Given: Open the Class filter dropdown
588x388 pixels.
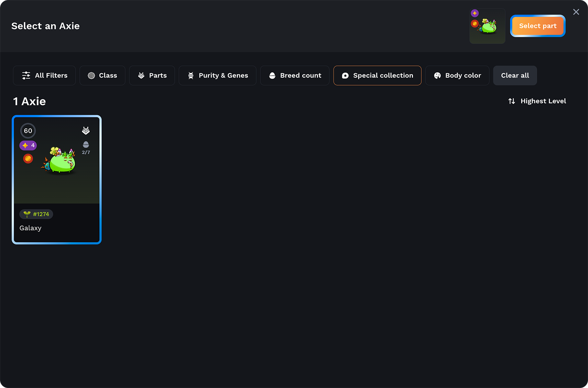Looking at the screenshot, I should pyautogui.click(x=102, y=76).
